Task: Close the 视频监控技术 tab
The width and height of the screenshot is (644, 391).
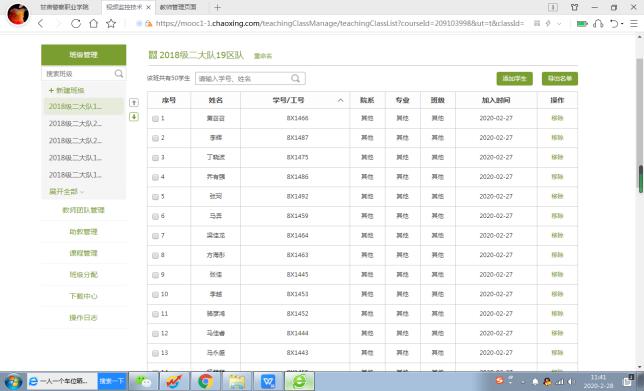Action: pos(149,7)
